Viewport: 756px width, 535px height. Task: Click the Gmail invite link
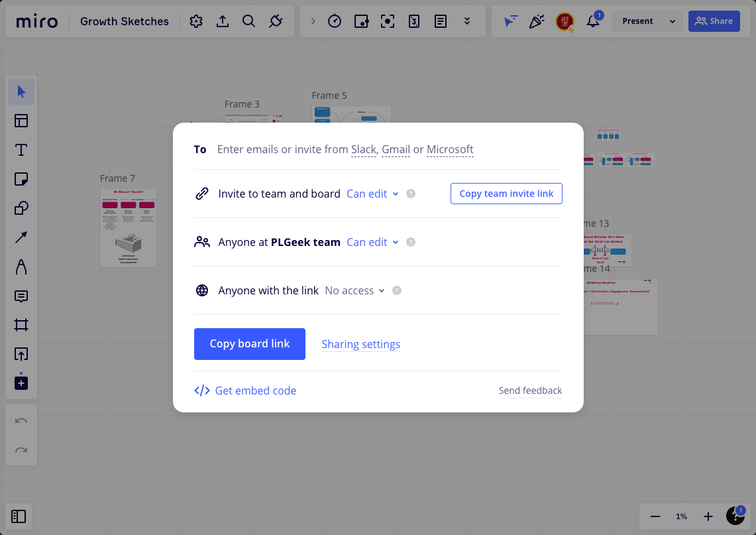point(396,150)
